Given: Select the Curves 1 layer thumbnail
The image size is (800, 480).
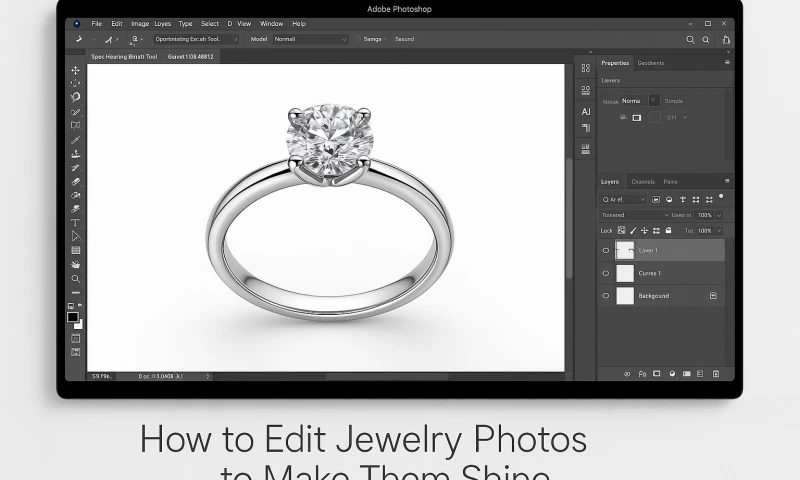Looking at the screenshot, I should (x=625, y=273).
